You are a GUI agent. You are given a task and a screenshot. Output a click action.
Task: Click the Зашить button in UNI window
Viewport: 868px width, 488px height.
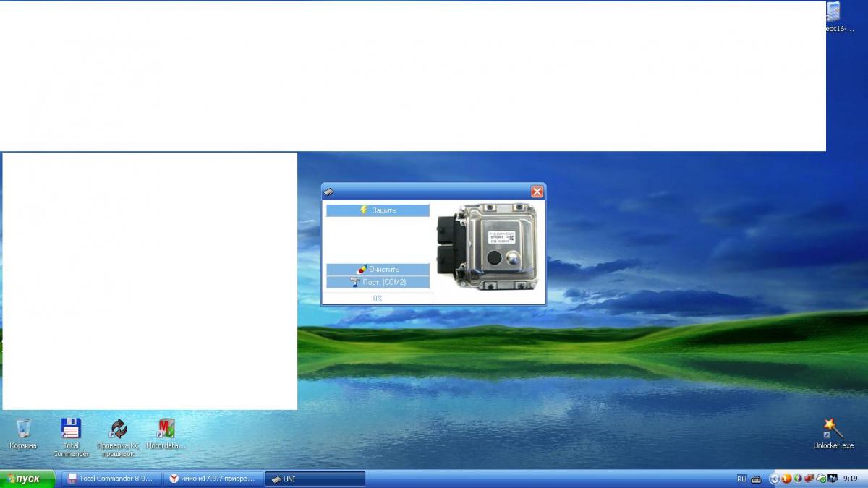[x=378, y=210]
